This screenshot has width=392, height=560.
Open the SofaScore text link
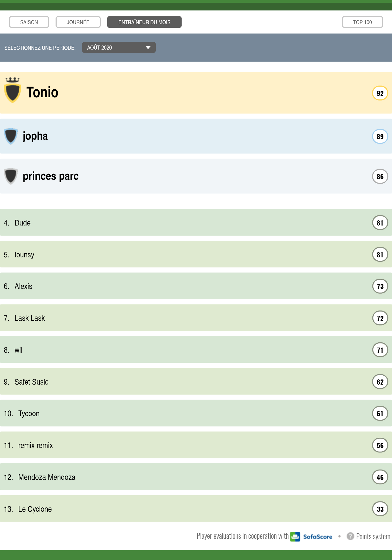(318, 537)
